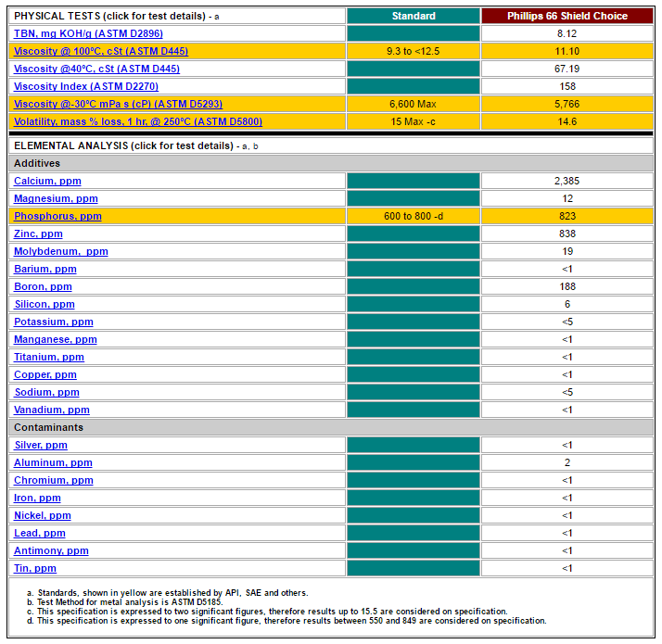Click the Zinc, ppm link
The width and height of the screenshot is (662, 644).
pos(38,234)
